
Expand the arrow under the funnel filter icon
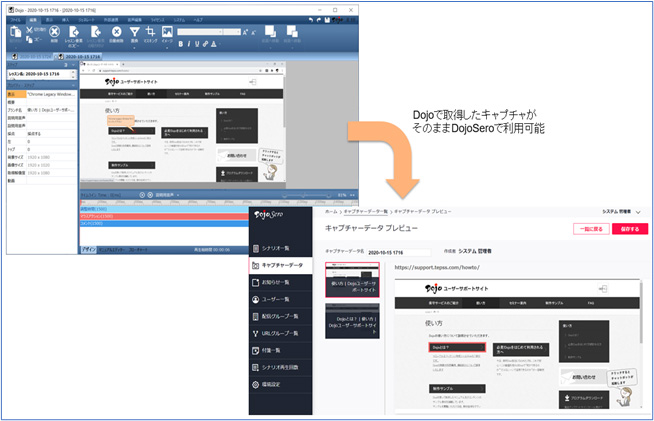pyautogui.click(x=134, y=48)
